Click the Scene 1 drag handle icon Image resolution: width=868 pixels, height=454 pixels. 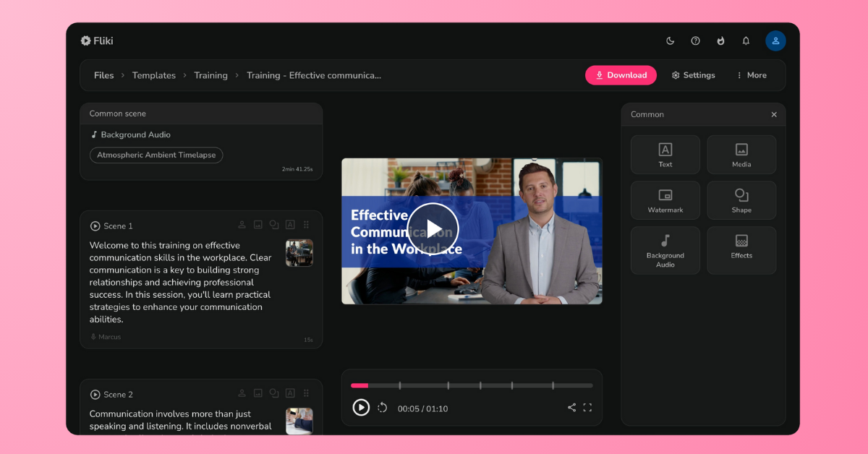coord(307,225)
